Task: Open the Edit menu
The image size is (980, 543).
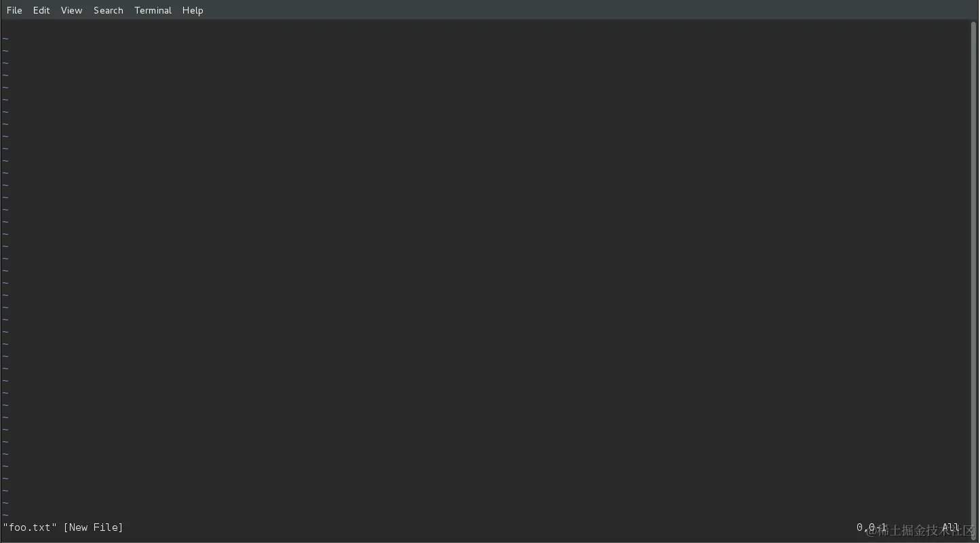Action: [41, 10]
